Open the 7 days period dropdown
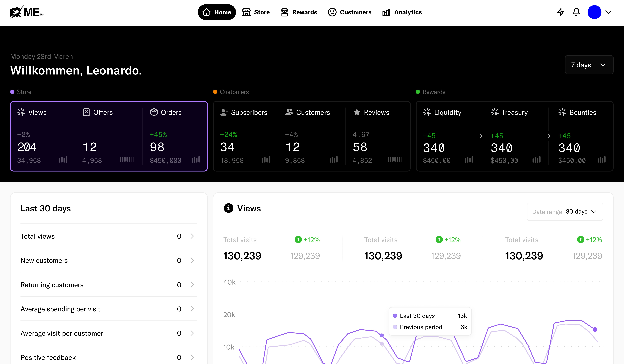The height and width of the screenshot is (364, 624). click(589, 65)
